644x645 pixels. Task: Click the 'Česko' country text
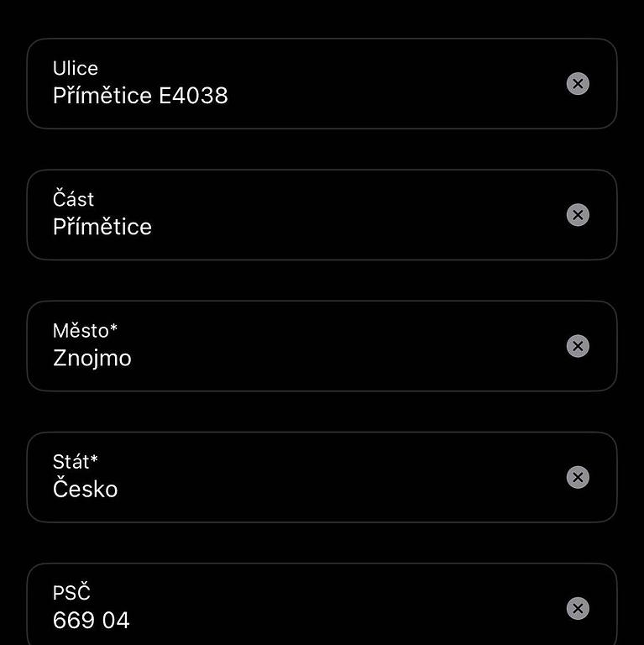(x=86, y=490)
